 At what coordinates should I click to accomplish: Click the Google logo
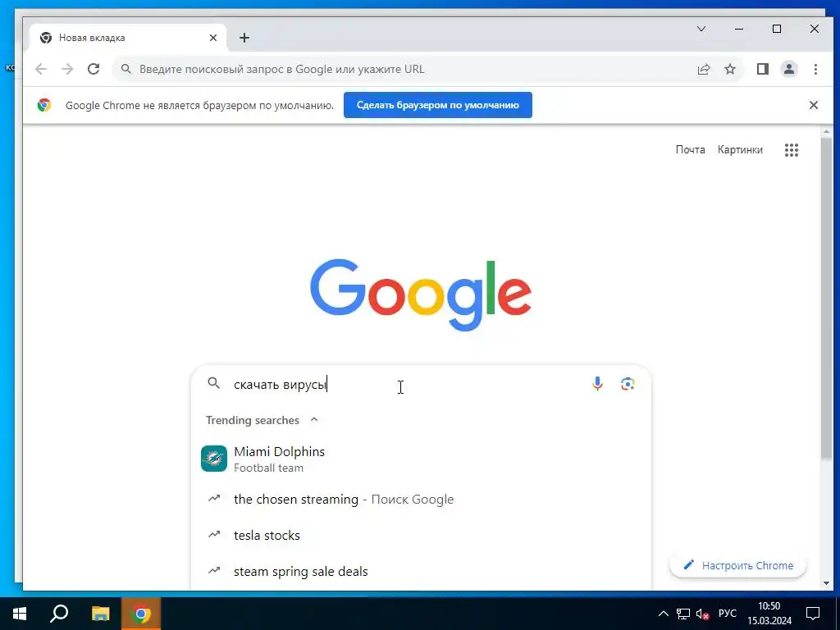(x=421, y=294)
